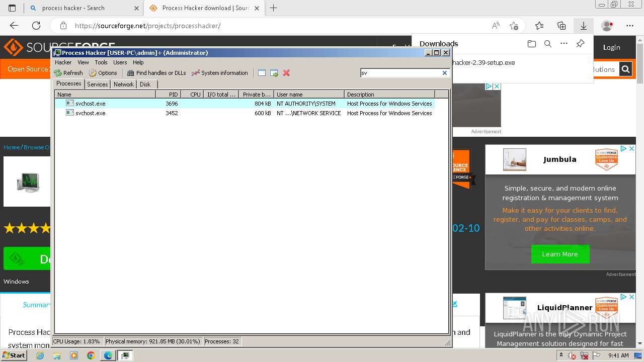Click the Processes: 32 status entry
The width and height of the screenshot is (644, 362).
click(222, 341)
